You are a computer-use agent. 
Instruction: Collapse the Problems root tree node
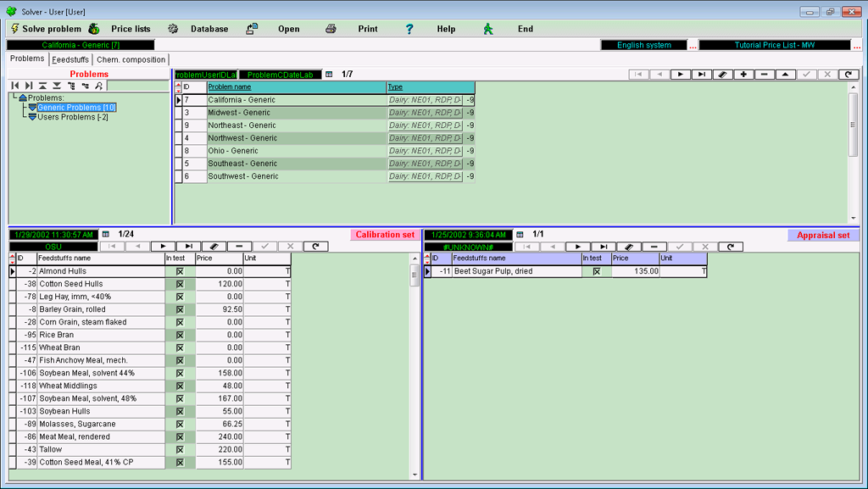[x=22, y=98]
